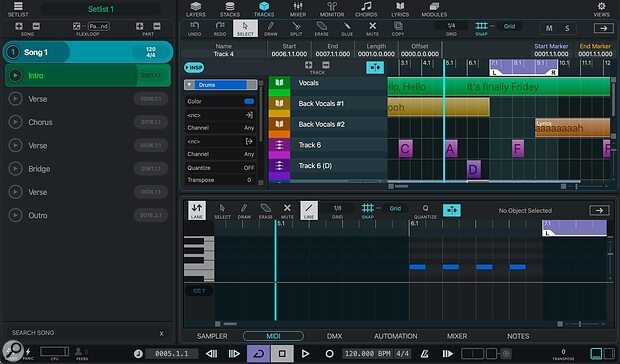The width and height of the screenshot is (620, 364).
Task: Click the metronome icon in transport
Action: click(x=424, y=354)
